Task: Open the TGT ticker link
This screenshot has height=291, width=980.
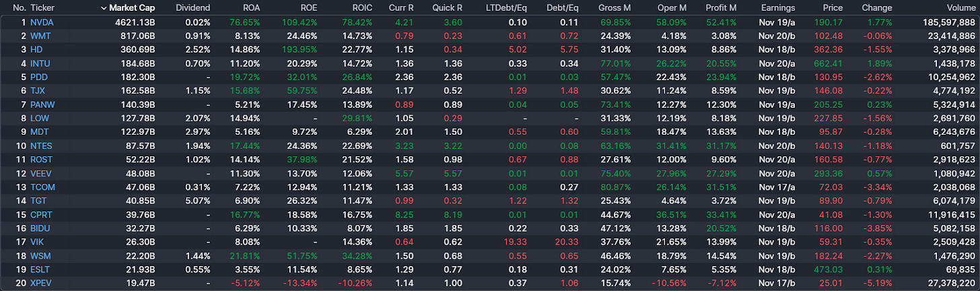Action: coord(38,201)
